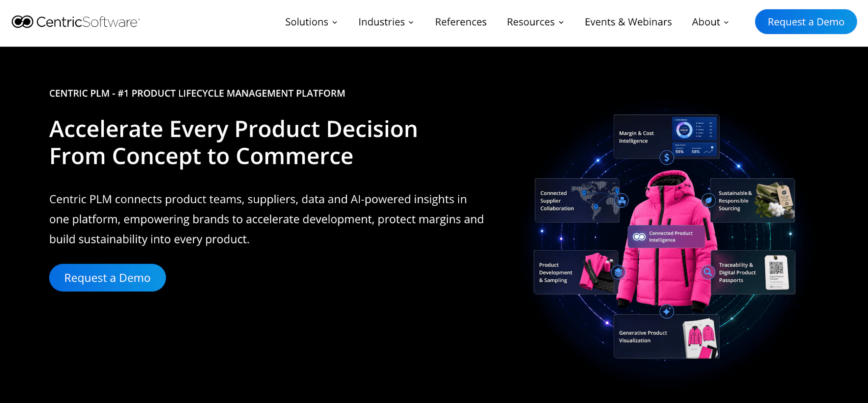Image resolution: width=868 pixels, height=403 pixels.
Task: Click the magnifier icon beside Traceability & Digital Product Passports
Action: (x=708, y=272)
